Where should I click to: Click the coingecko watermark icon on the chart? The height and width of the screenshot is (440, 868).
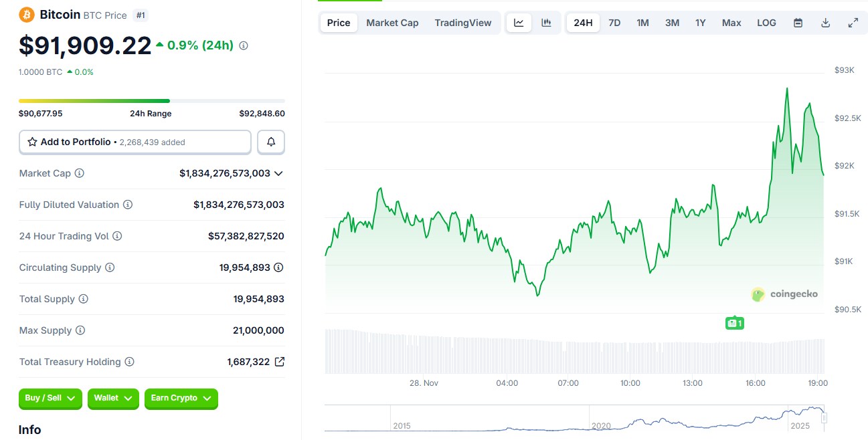758,294
